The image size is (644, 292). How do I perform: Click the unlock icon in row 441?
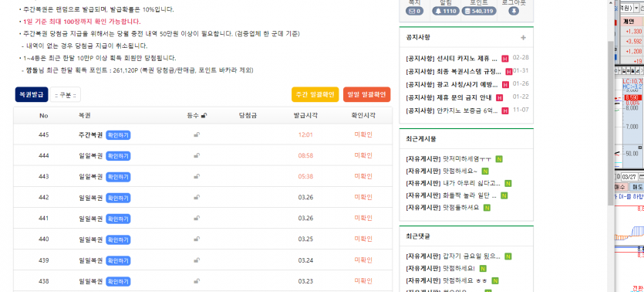(197, 219)
